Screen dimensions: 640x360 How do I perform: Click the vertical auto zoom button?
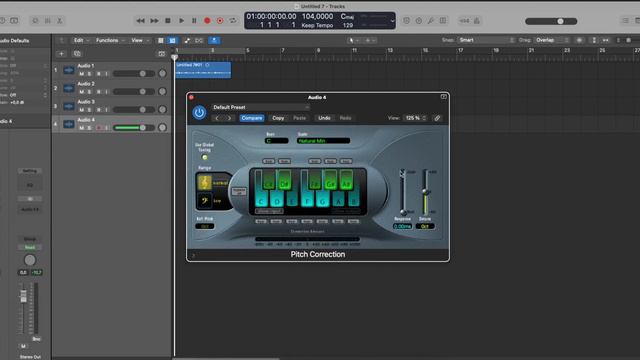point(594,40)
